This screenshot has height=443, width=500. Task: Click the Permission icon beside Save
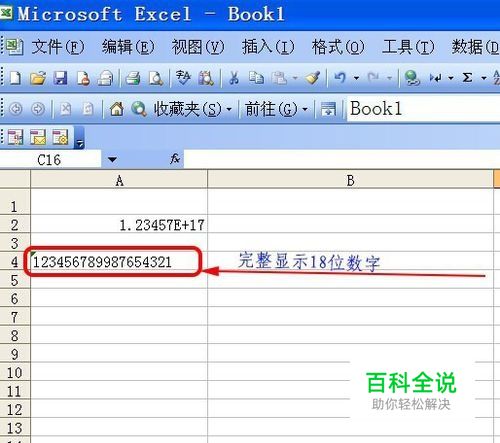pos(83,78)
